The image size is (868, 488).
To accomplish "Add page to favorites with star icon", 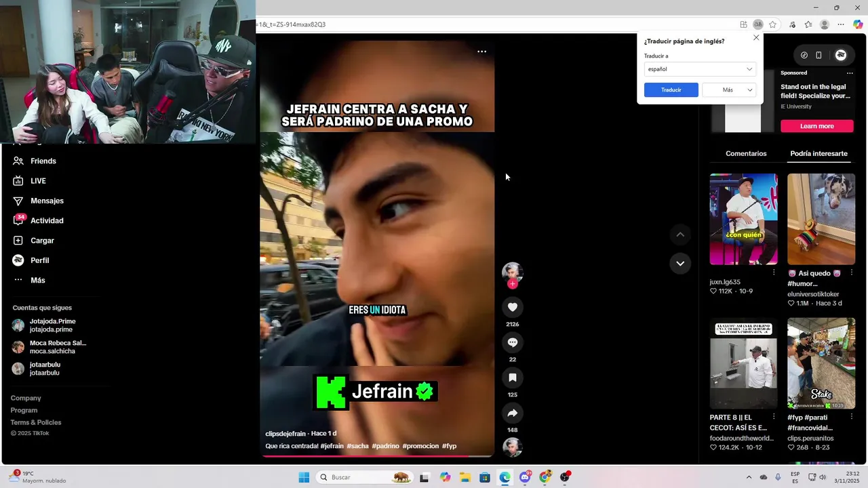I will point(772,24).
